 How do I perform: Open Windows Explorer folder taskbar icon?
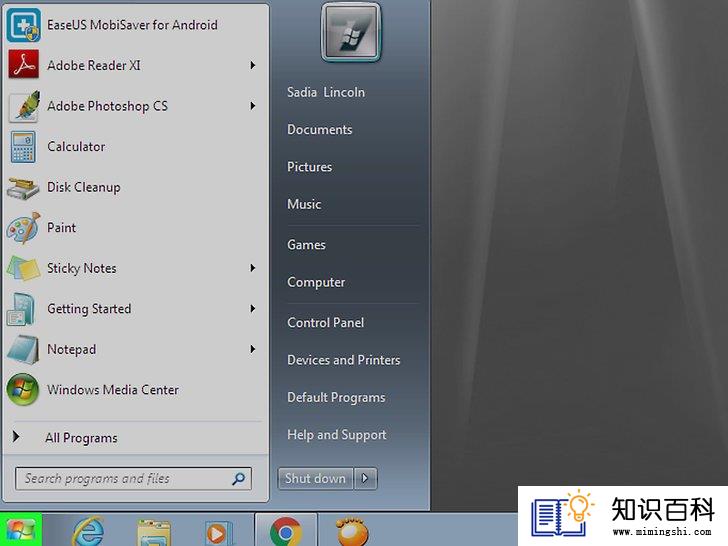click(154, 533)
